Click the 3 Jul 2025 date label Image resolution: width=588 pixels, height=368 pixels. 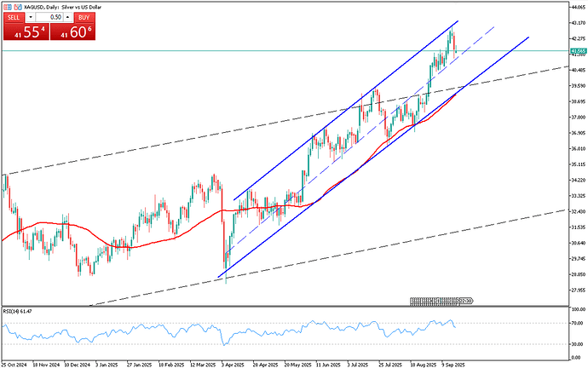tap(358, 365)
